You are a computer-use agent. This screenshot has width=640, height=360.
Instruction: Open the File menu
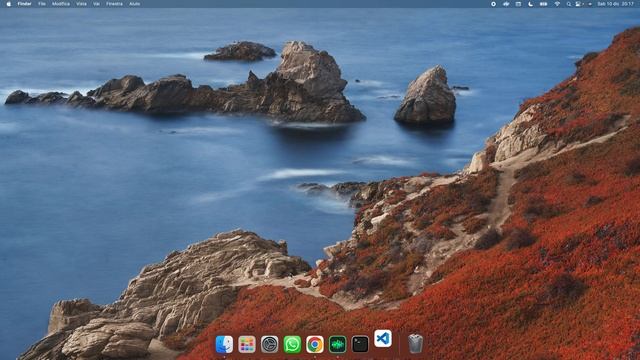[42, 4]
